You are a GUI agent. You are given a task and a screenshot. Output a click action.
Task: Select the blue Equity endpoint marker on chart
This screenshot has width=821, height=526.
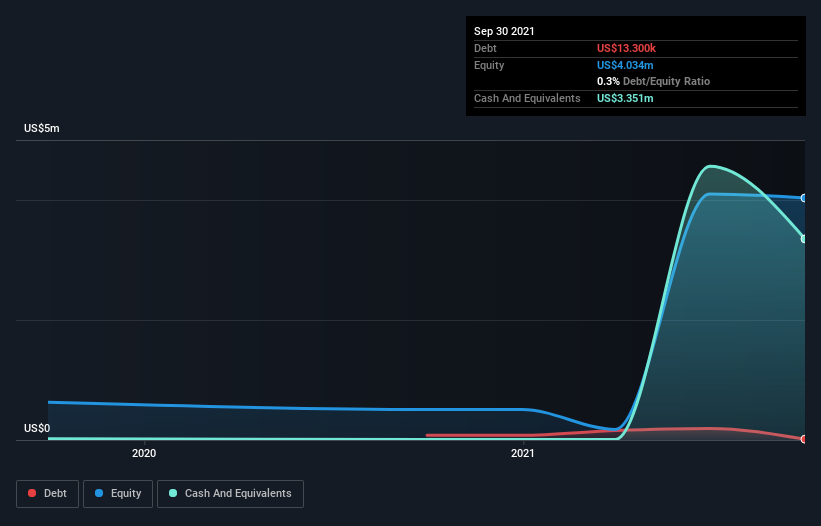pos(804,198)
